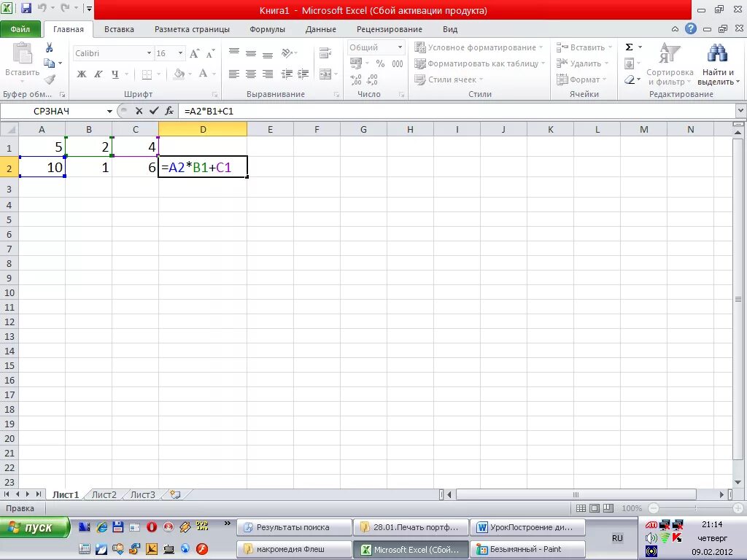Click Удалить cells button
Image resolution: width=747 pixels, height=560 pixels.
(583, 63)
